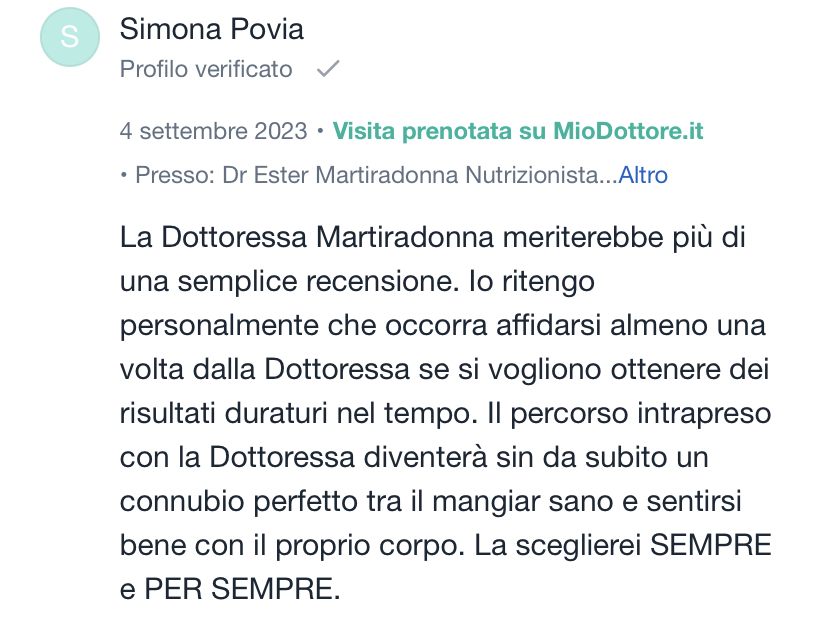
Task: Click Presso: Dr Ester Martiradonna Nutrizionista text
Action: coord(370,176)
